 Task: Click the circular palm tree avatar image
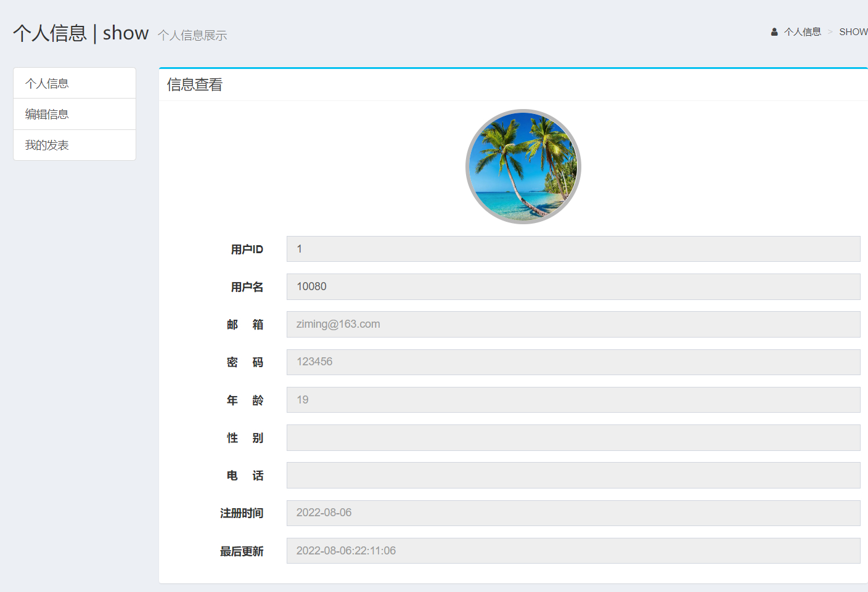(523, 165)
